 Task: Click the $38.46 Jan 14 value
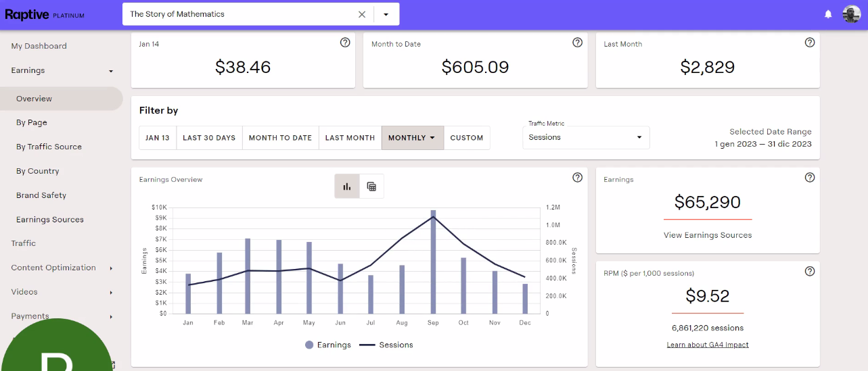click(243, 67)
